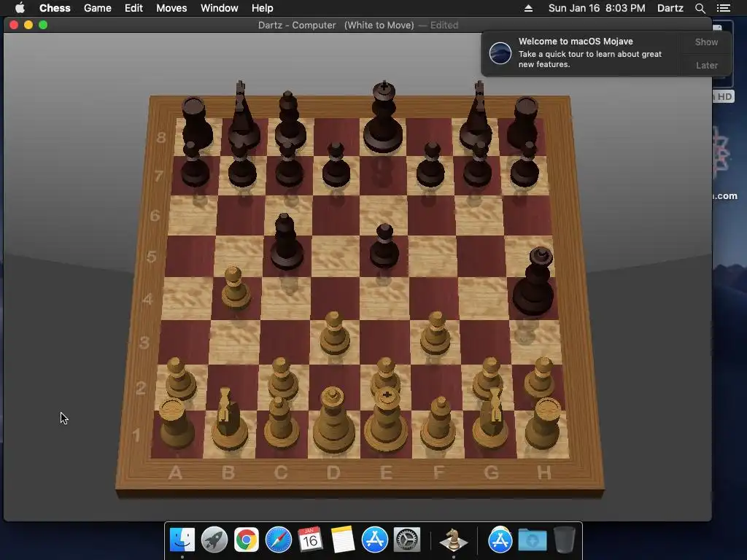Open Calendar from the dock
Viewport: 747px width, 560px height.
310,540
